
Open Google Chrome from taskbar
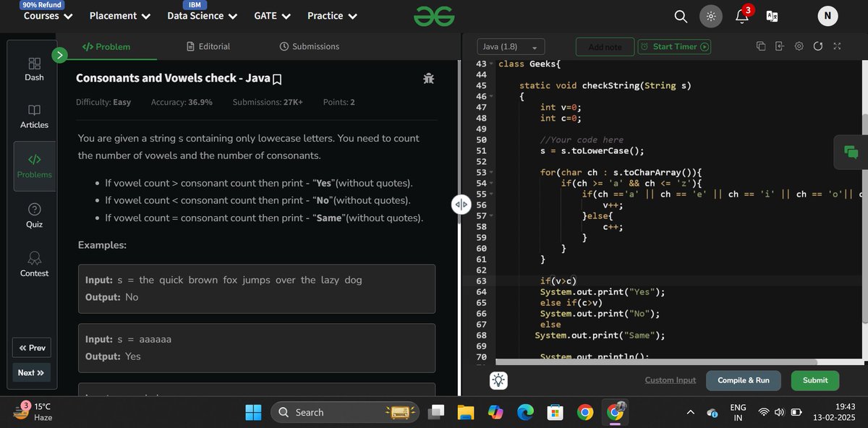tap(584, 412)
